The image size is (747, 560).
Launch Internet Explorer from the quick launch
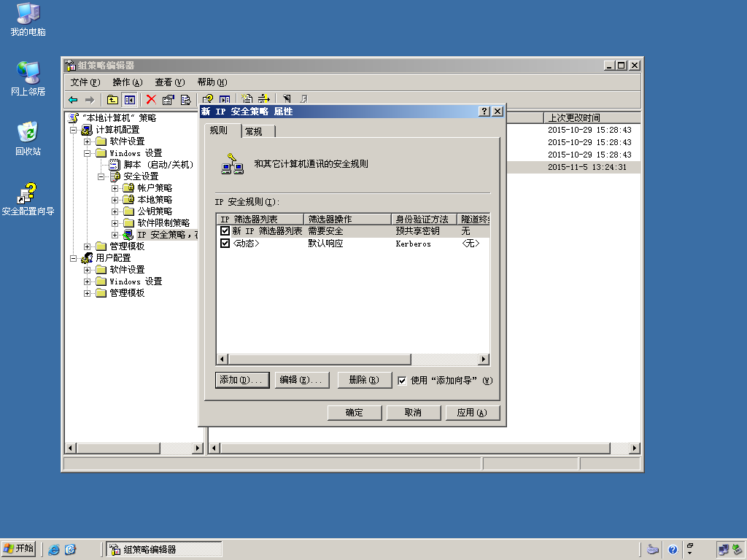(54, 550)
